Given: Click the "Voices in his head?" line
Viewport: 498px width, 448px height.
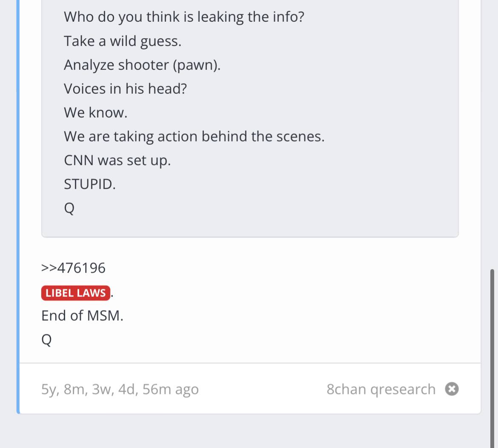Looking at the screenshot, I should (x=125, y=89).
